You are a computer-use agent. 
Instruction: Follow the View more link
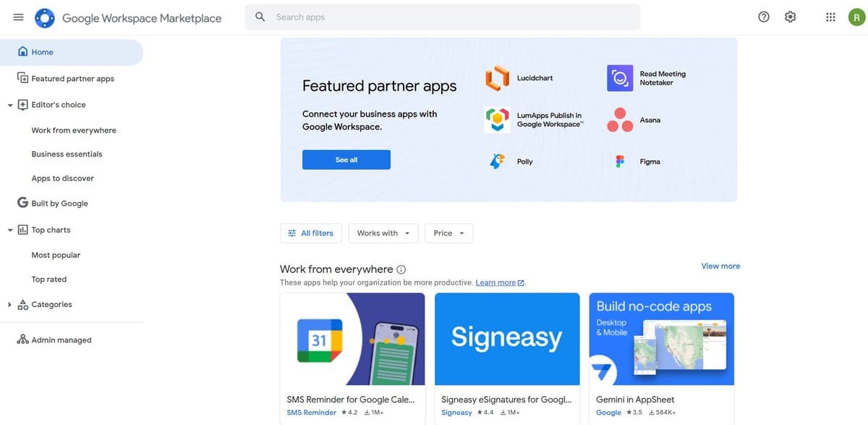click(x=720, y=266)
